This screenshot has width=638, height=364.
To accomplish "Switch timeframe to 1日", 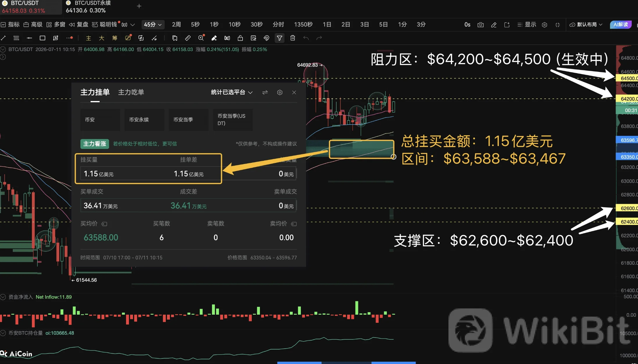I will 327,25.
